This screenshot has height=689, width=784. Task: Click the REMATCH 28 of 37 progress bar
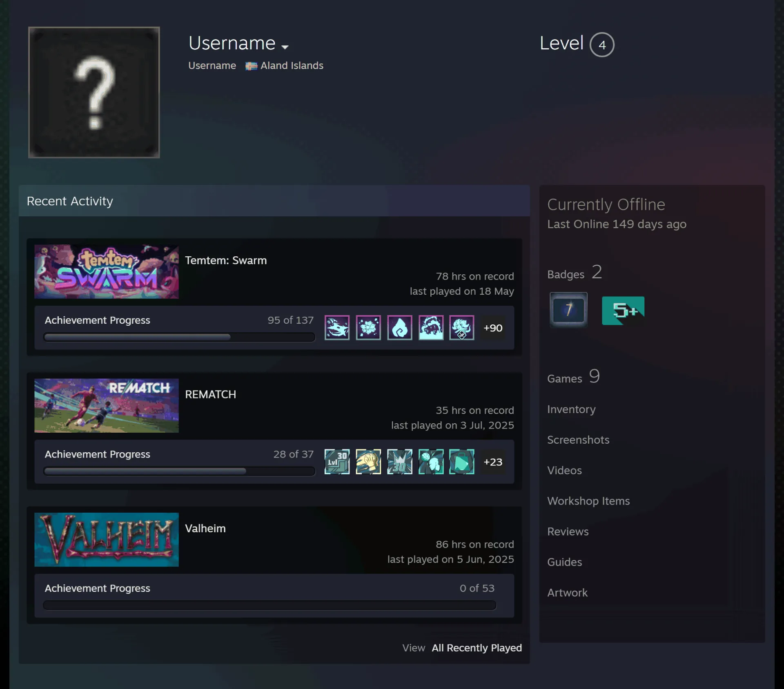[179, 471]
